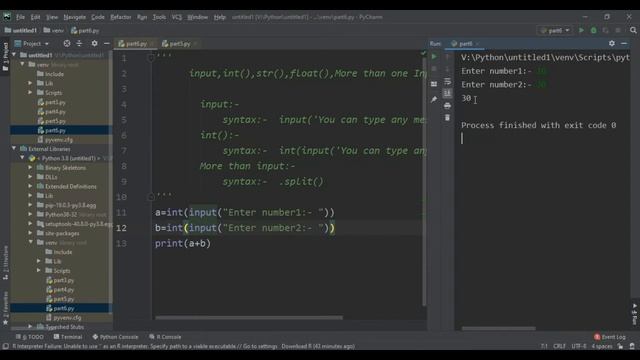Screen dimensions: 640x360
Task: Expand the Binary Skeletons node
Action: [30, 168]
